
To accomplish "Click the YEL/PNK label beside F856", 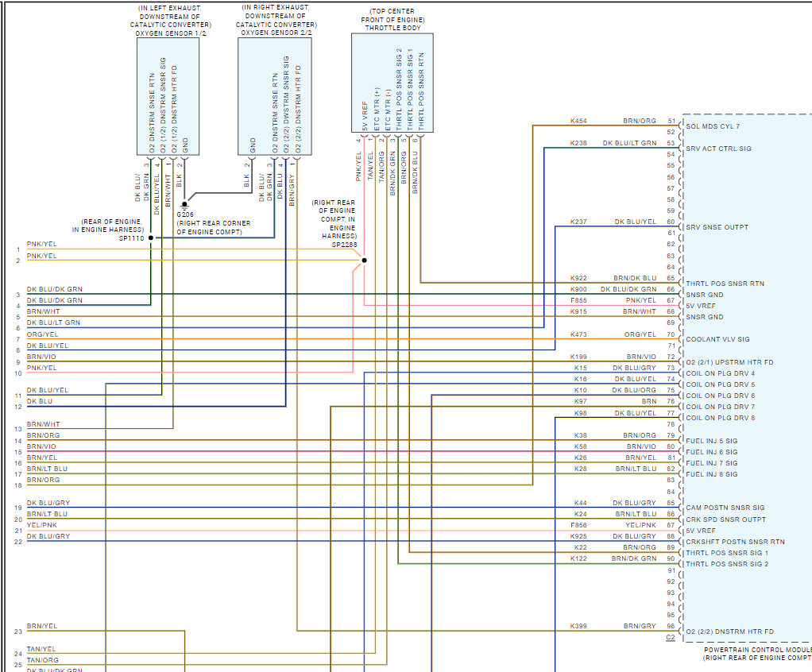I will coord(640,525).
